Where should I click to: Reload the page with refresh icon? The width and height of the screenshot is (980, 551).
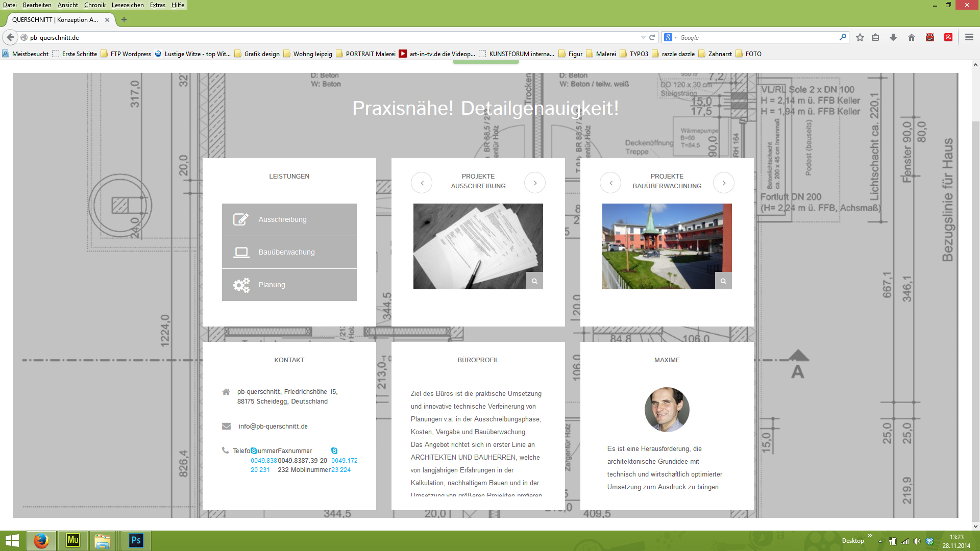(x=652, y=37)
